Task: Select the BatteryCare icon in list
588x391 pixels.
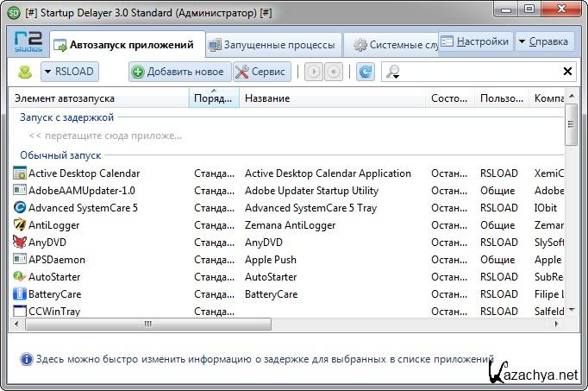Action: tap(21, 294)
